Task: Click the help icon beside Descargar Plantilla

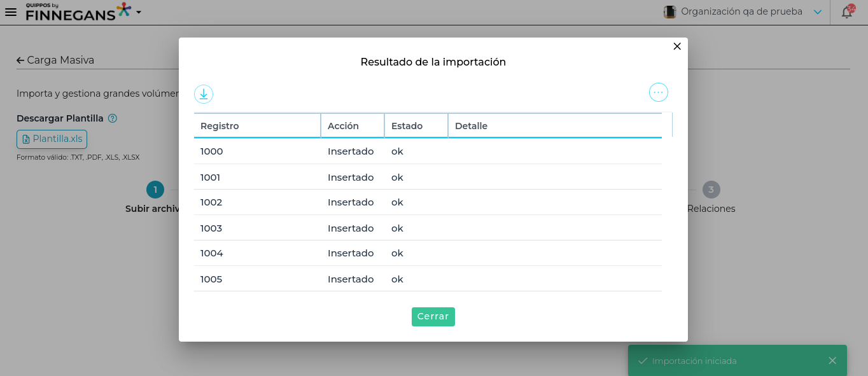Action: click(113, 118)
